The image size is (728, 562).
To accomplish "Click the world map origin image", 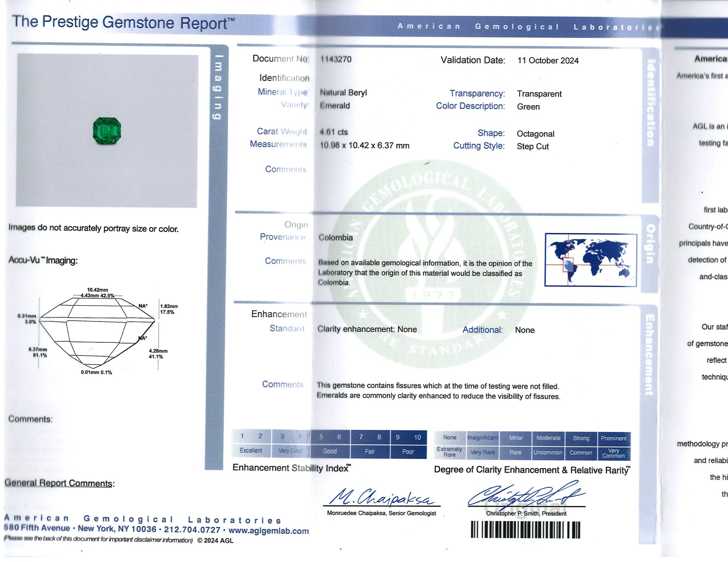I will pyautogui.click(x=590, y=260).
